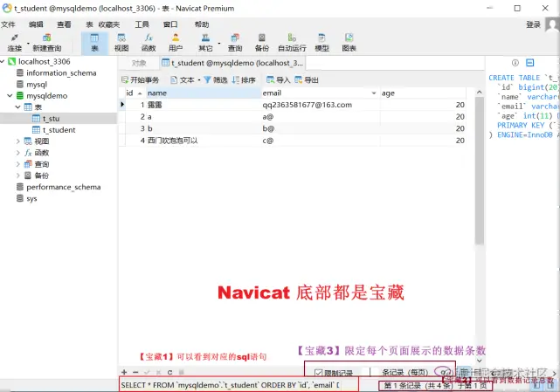Screen dimensions: 560x392
Task: Click the 连接 connection toolbar icon
Action: (15, 42)
